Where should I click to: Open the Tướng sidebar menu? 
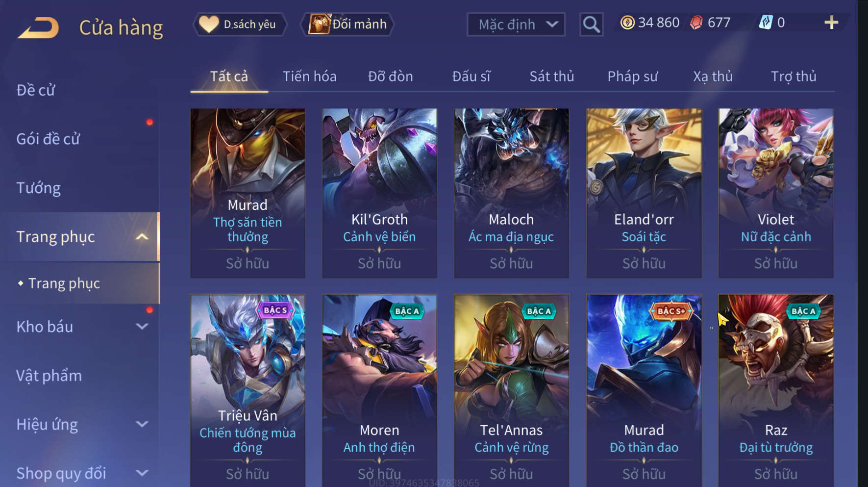39,188
